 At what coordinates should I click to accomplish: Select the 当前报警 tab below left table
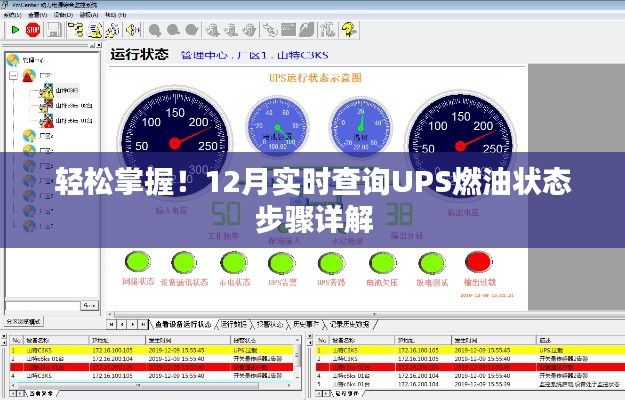point(41,394)
